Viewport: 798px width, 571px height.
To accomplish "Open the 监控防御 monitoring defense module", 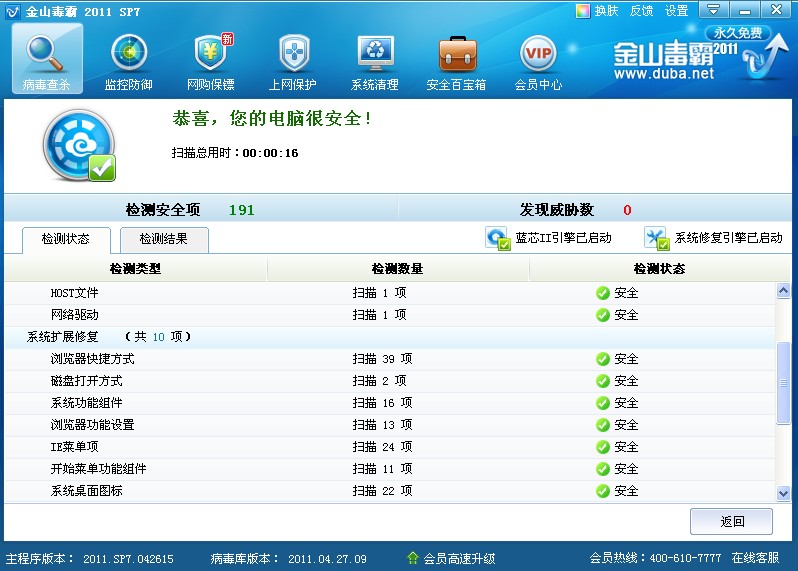I will click(129, 61).
